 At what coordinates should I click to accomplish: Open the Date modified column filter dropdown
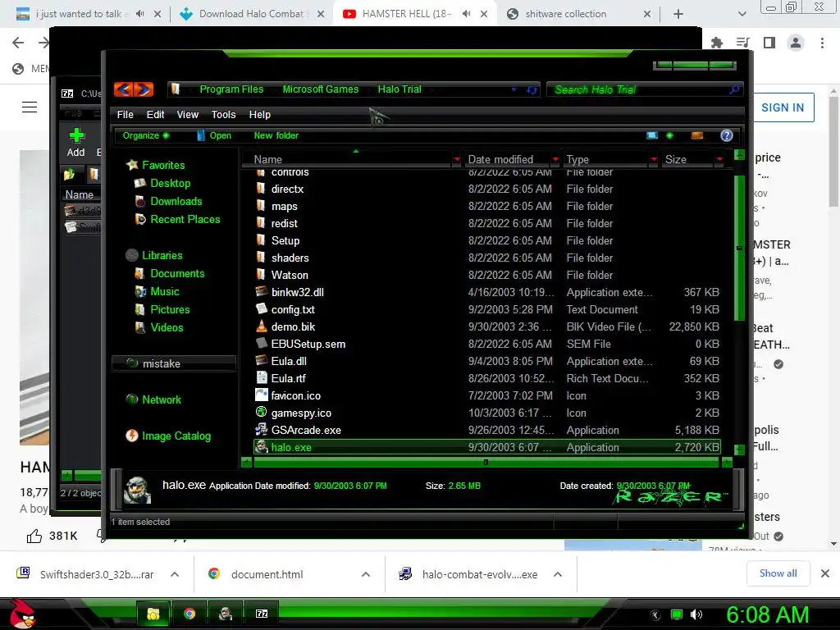[555, 159]
